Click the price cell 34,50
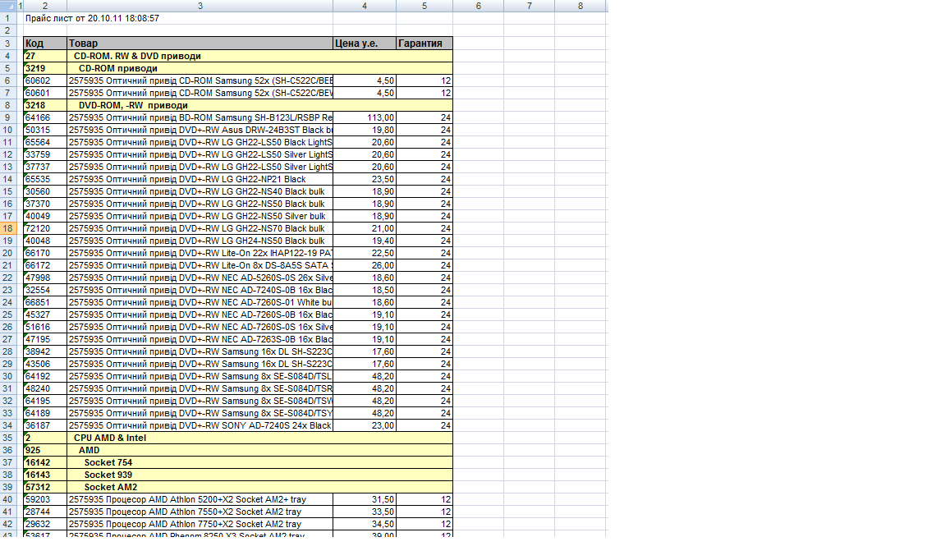This screenshot has width=927, height=560. (365, 524)
